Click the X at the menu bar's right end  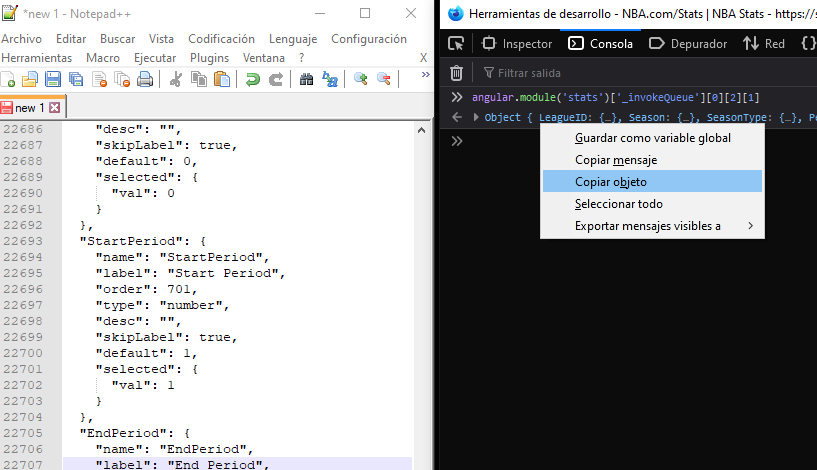(x=423, y=58)
